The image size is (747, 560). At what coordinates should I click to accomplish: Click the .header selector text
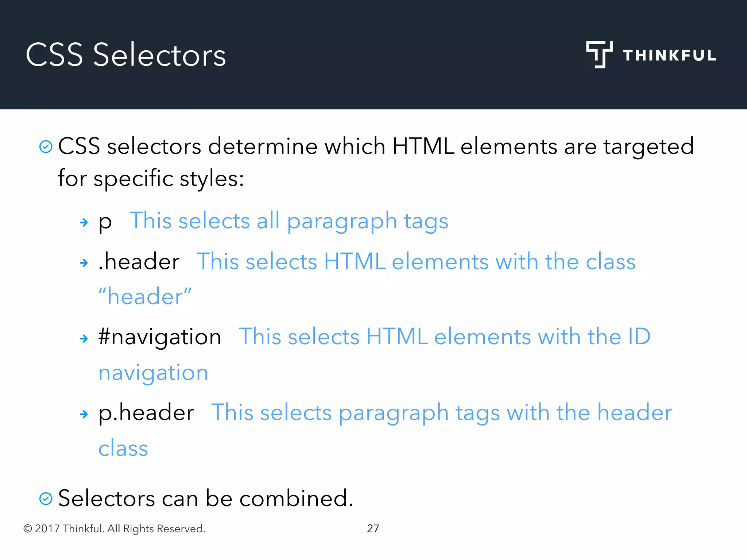(x=139, y=261)
